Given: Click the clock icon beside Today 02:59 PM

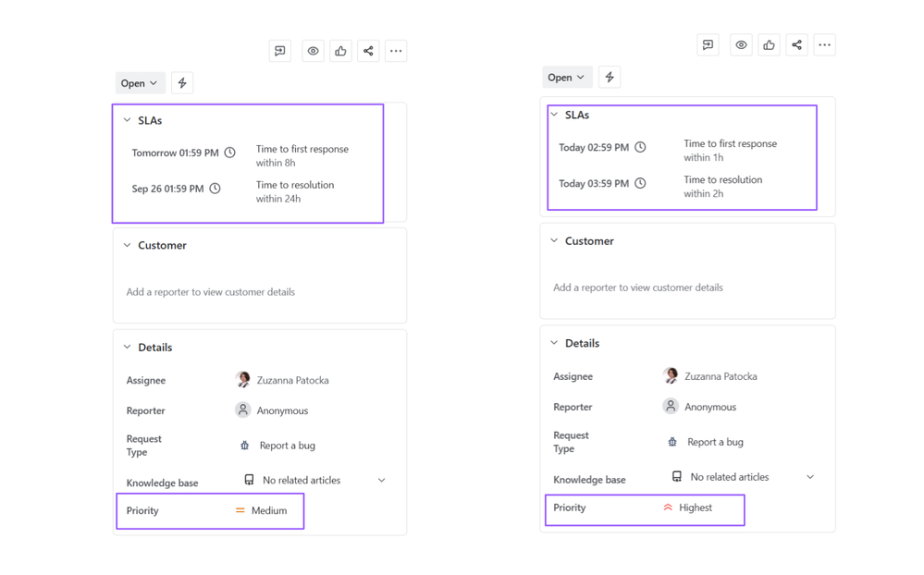Looking at the screenshot, I should click(640, 147).
